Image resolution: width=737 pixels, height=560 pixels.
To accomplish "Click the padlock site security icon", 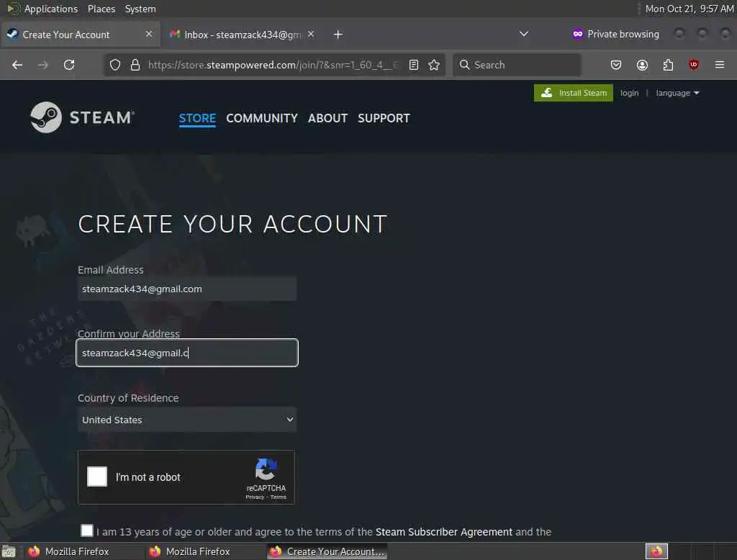I will [x=135, y=65].
